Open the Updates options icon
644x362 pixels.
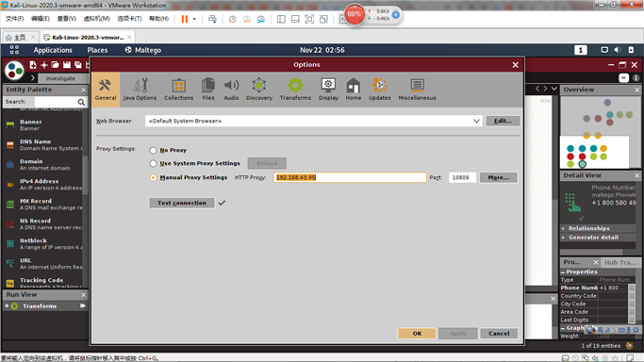pos(379,89)
